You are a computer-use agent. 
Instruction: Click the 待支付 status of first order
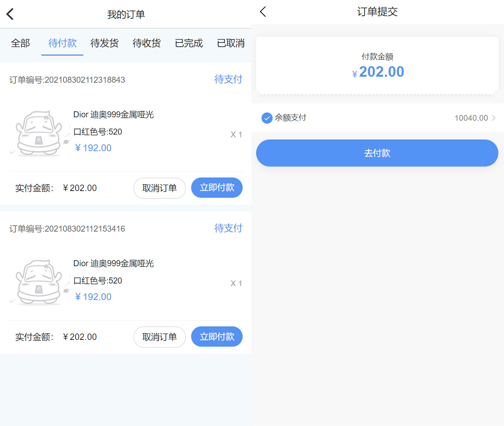pos(228,79)
